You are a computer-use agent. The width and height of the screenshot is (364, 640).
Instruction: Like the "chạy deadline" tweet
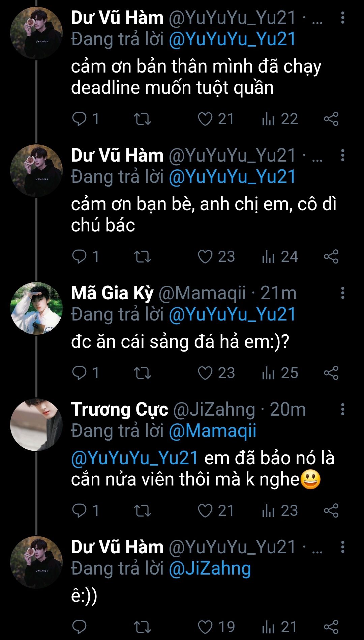click(x=205, y=119)
